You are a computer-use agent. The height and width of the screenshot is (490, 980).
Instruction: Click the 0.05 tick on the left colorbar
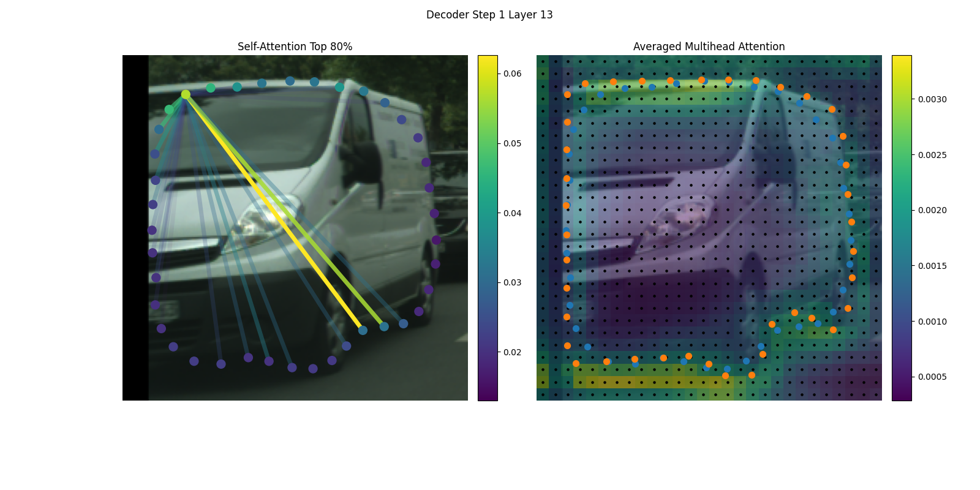tap(513, 143)
